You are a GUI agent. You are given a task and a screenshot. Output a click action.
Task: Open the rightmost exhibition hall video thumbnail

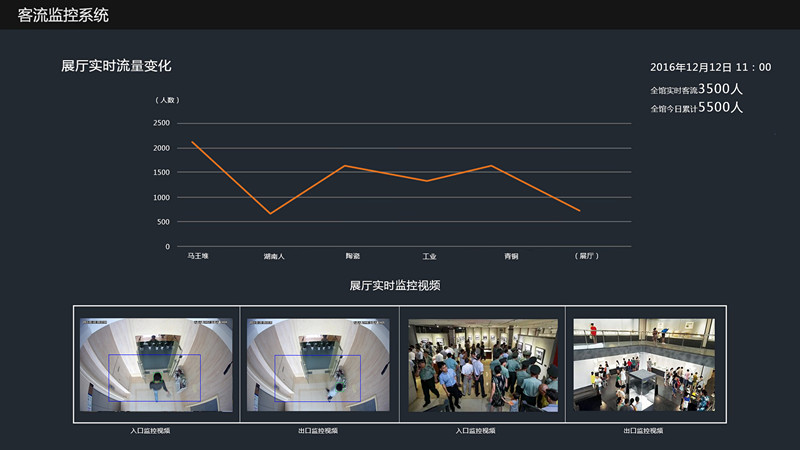tap(643, 365)
